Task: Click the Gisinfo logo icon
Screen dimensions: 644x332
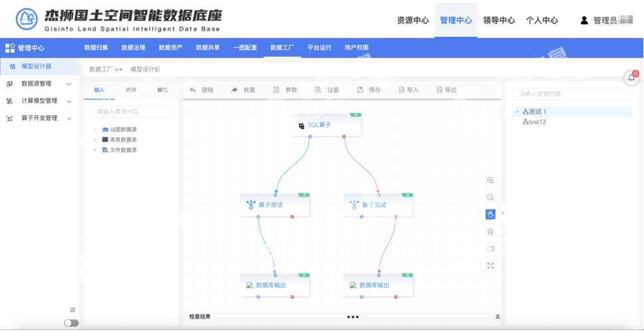Action: pyautogui.click(x=27, y=19)
